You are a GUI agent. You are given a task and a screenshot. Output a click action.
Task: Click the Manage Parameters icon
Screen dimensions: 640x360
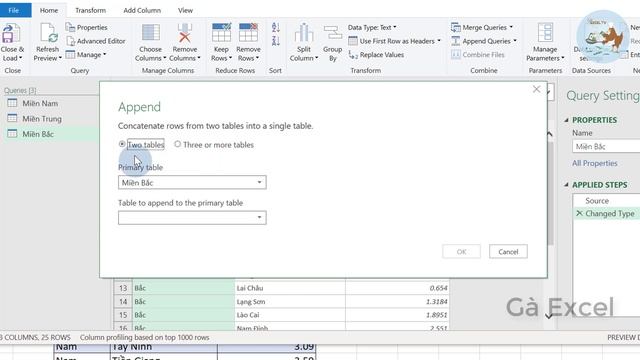545,33
